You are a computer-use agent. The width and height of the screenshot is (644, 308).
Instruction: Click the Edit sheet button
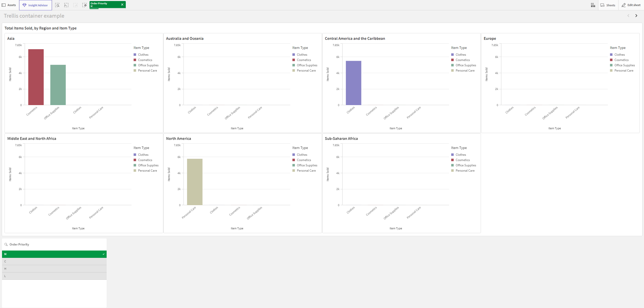point(630,4)
